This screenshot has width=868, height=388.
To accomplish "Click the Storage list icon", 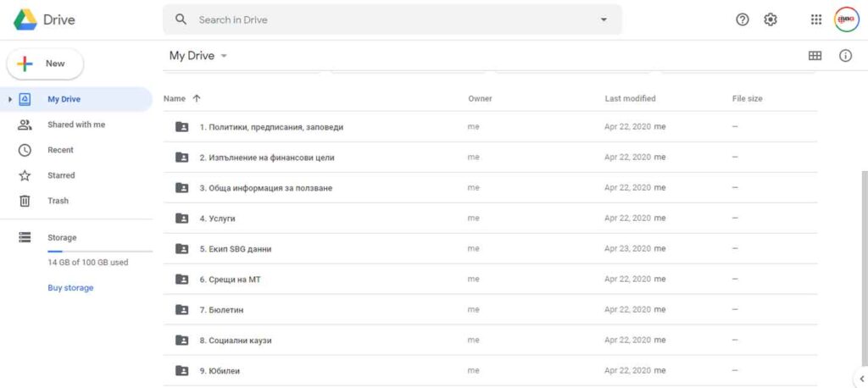I will [x=25, y=237].
